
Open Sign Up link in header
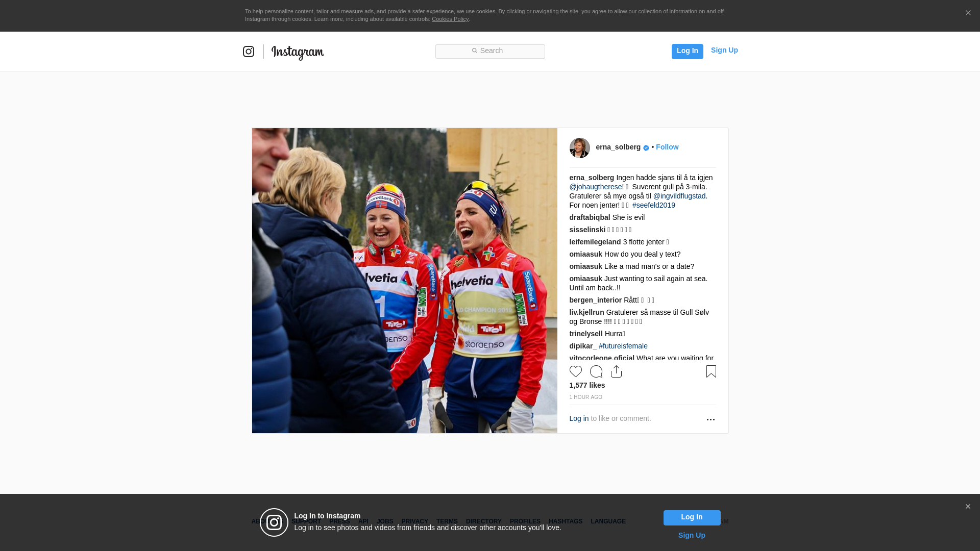point(724,50)
